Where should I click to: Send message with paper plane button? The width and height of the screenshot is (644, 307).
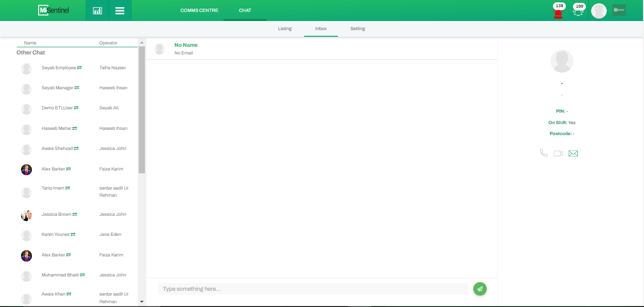480,289
